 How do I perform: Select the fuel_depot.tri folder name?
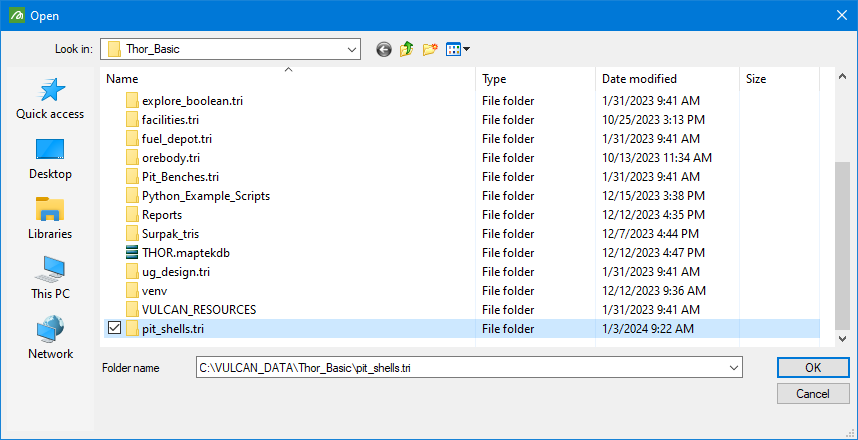click(x=177, y=139)
